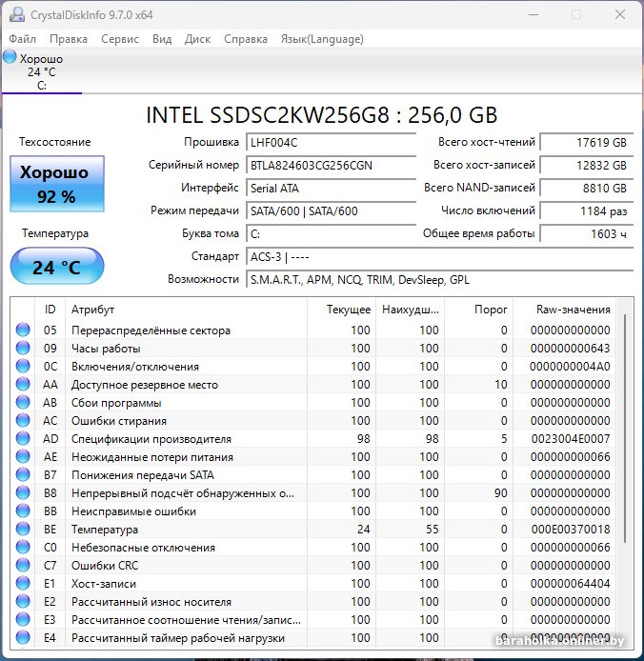
Task: Click status orb for E4 Рассчитанный таймер row
Action: click(23, 638)
